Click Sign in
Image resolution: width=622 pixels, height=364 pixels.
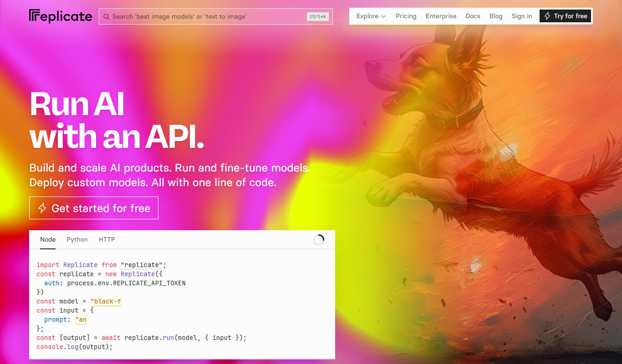tap(522, 16)
